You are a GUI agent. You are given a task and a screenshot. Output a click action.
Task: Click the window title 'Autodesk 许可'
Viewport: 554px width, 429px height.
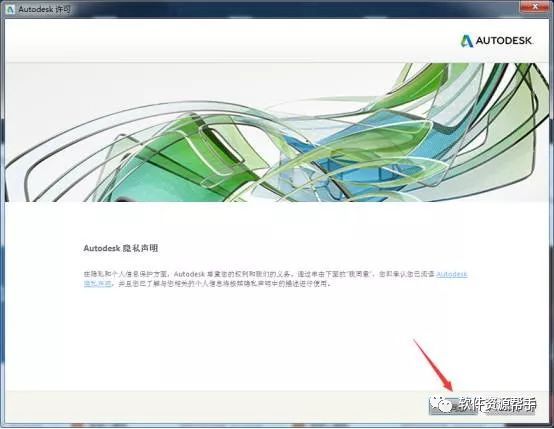(44, 9)
